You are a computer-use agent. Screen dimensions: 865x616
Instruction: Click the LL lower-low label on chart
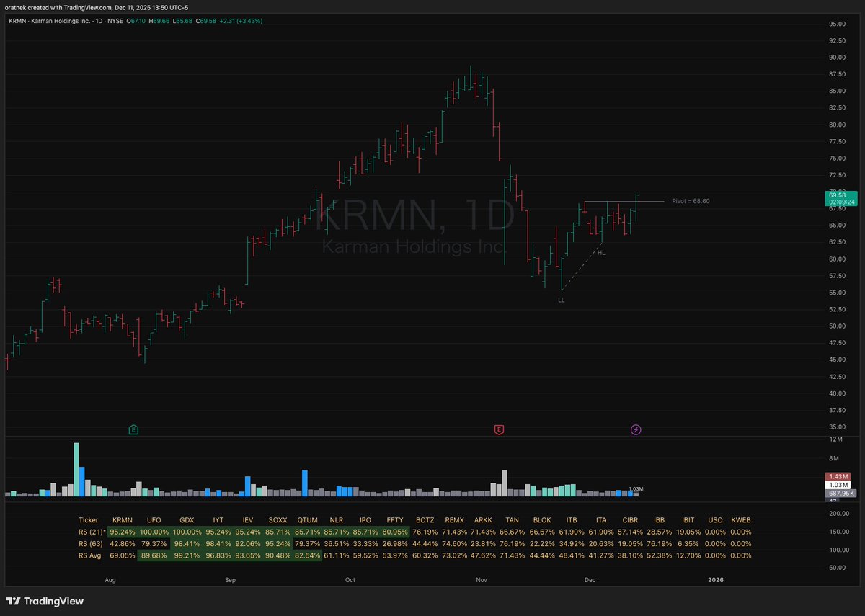pyautogui.click(x=562, y=299)
